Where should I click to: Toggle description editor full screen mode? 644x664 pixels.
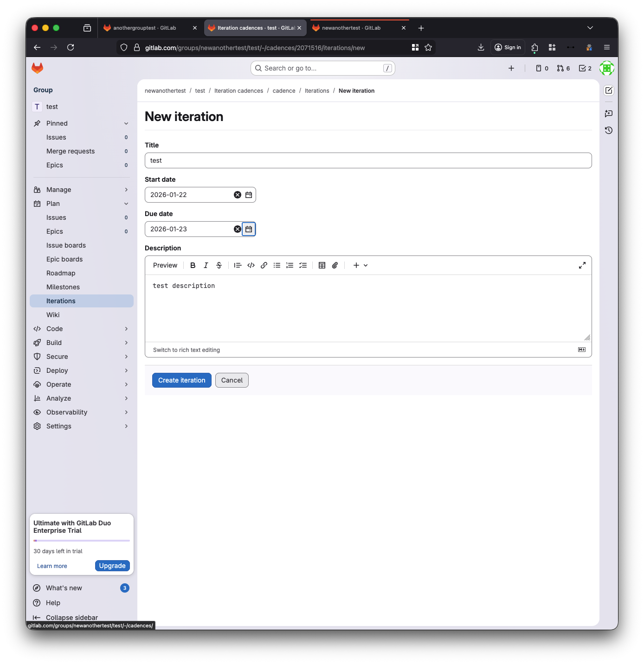(582, 265)
